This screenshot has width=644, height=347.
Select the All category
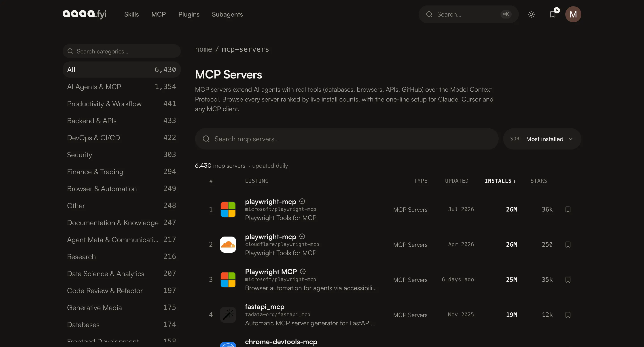[121, 70]
